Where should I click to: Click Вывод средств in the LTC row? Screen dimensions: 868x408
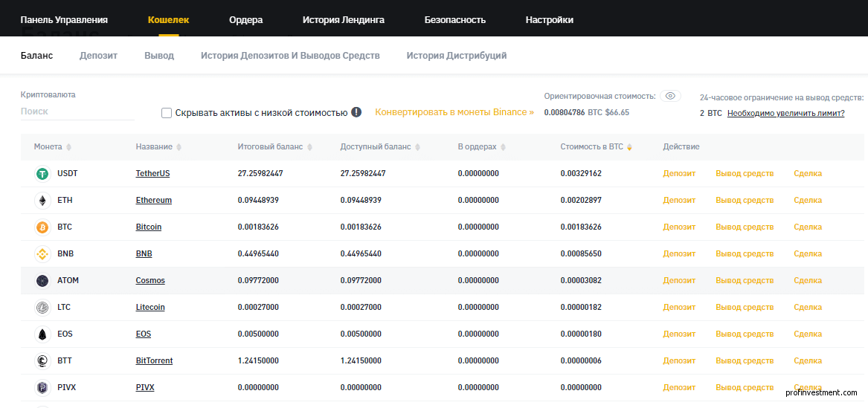(x=745, y=307)
